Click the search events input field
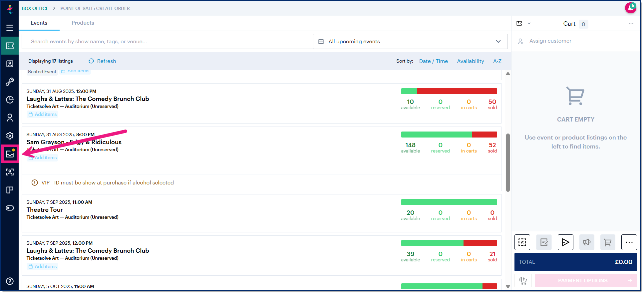644x294 pixels. tap(167, 41)
